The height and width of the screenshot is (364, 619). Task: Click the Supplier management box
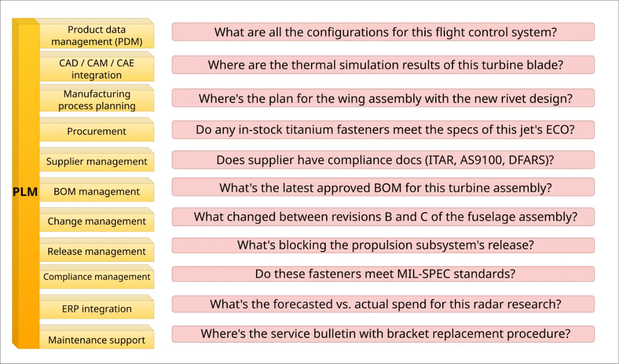(96, 162)
